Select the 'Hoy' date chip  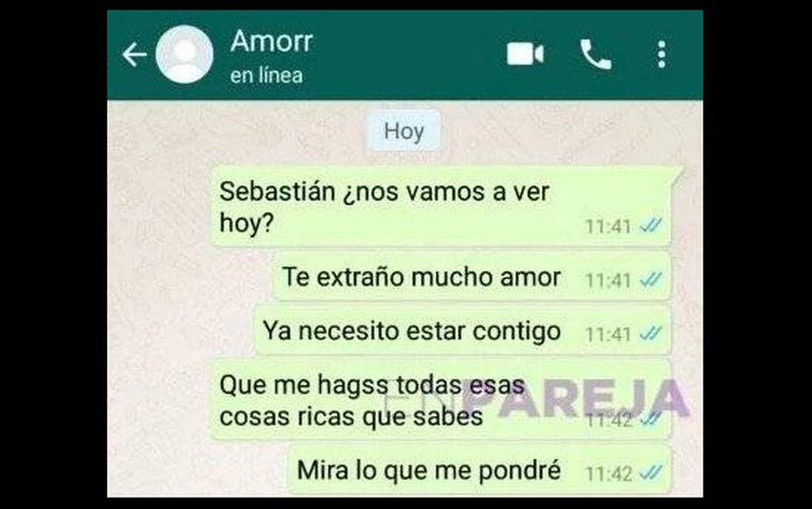tap(404, 131)
